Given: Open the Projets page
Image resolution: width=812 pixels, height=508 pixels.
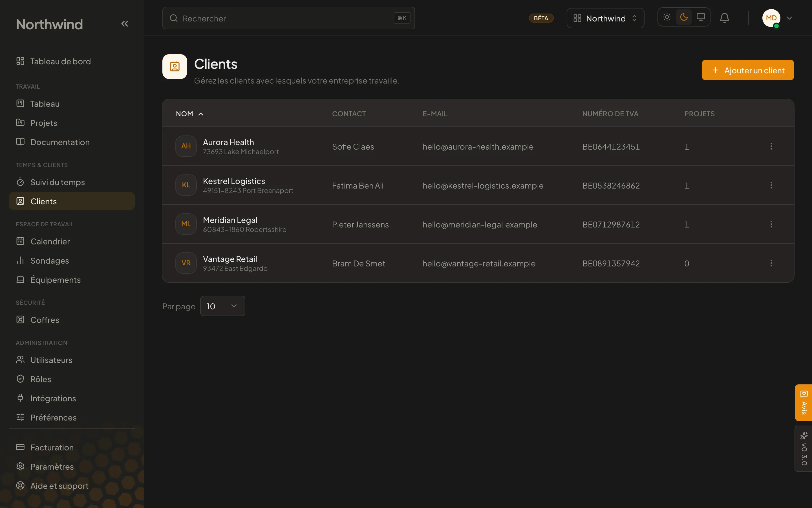Looking at the screenshot, I should pyautogui.click(x=72, y=123).
